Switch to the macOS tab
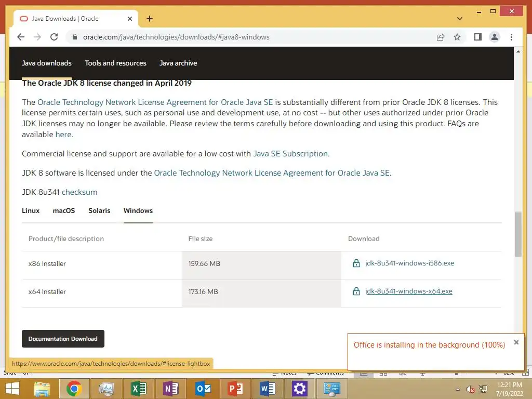This screenshot has height=399, width=532. pos(64,211)
